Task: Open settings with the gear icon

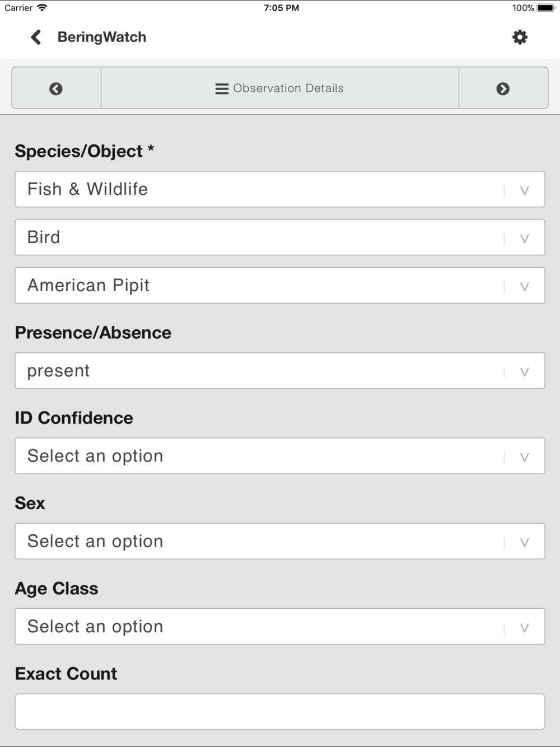Action: [x=520, y=37]
